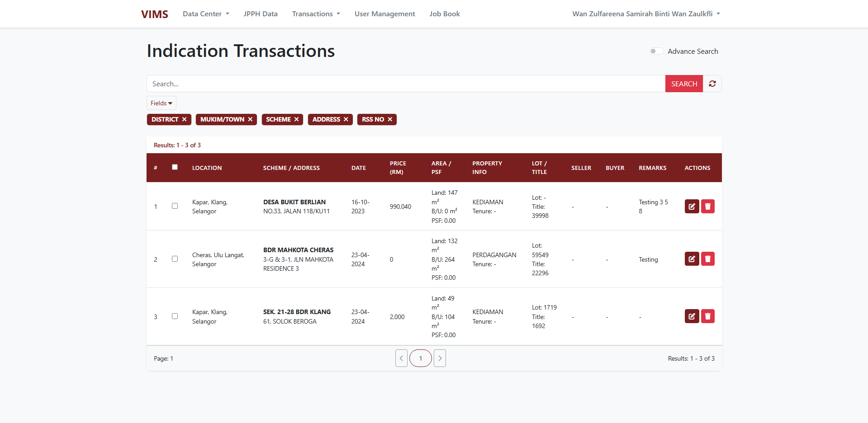Viewport: 868px width, 423px height.
Task: Tick the select-all checkbox in table header
Action: pos(175,167)
